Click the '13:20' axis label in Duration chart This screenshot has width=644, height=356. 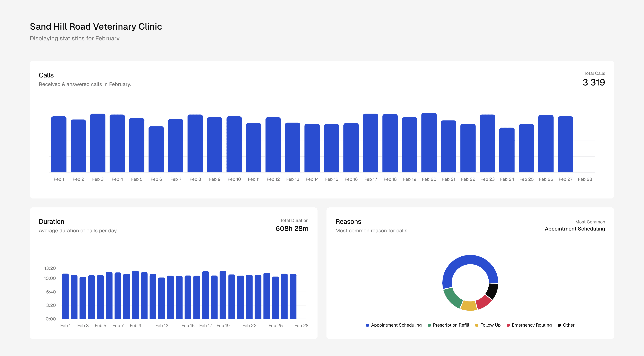(50, 268)
